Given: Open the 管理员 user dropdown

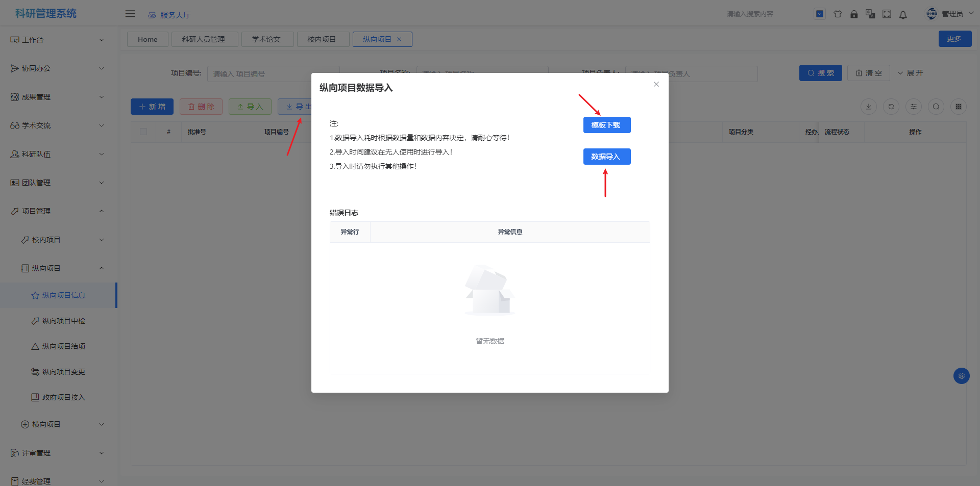Looking at the screenshot, I should coord(950,14).
